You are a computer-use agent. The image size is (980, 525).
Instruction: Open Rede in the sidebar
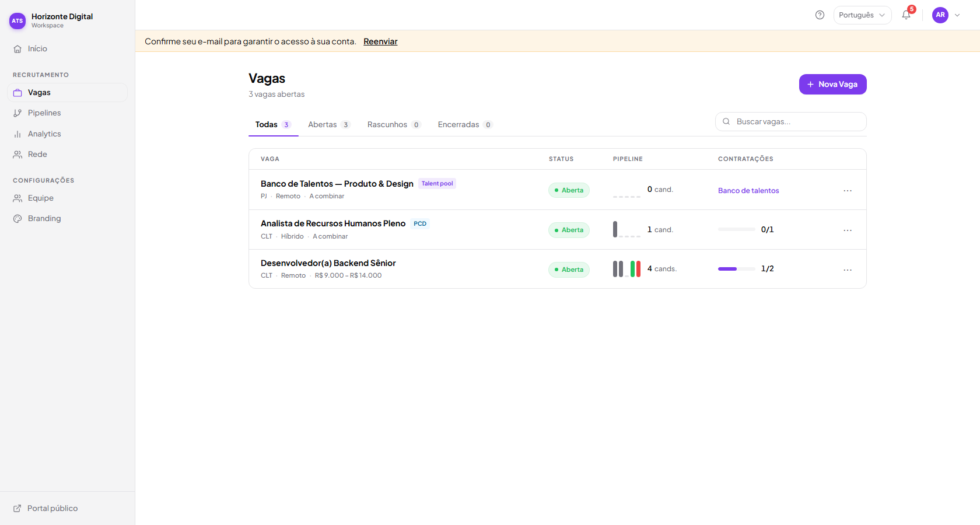pyautogui.click(x=67, y=155)
